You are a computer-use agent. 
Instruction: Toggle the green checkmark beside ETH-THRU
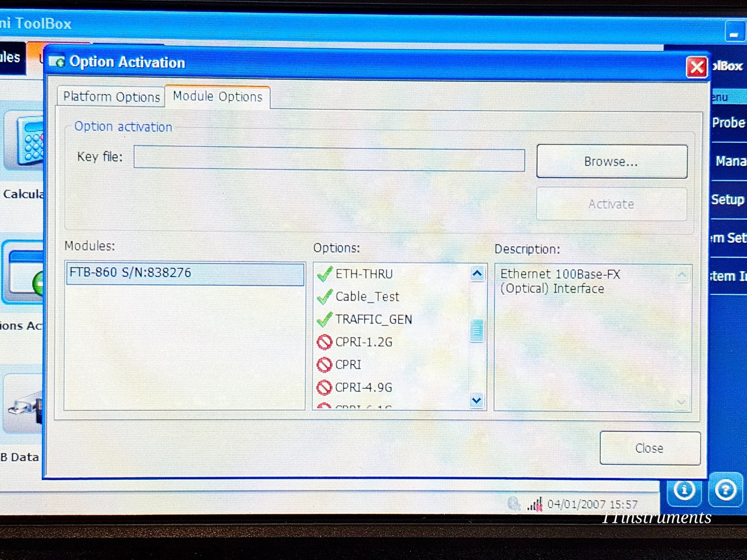click(x=325, y=274)
